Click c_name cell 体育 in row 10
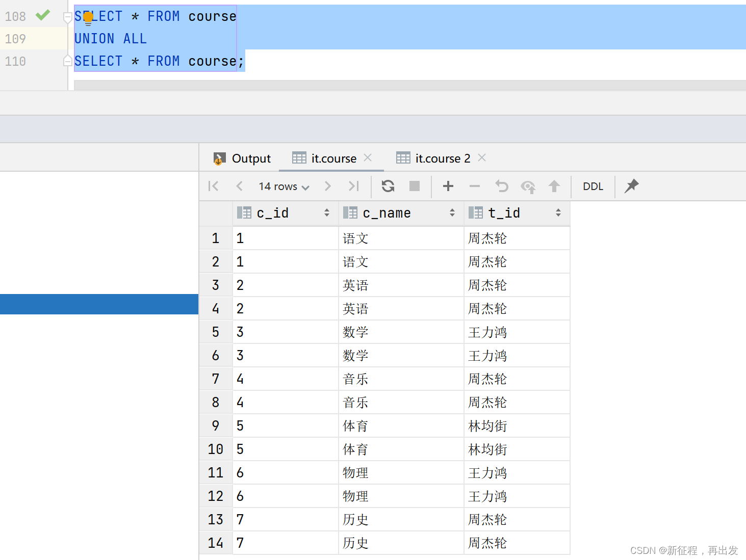The image size is (746, 560). point(401,449)
